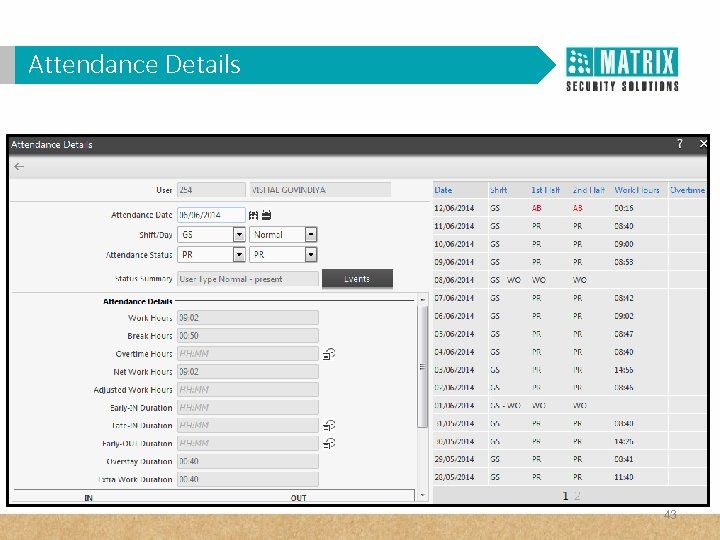Image resolution: width=720 pixels, height=540 pixels.
Task: Open help with the question mark icon
Action: (680, 144)
